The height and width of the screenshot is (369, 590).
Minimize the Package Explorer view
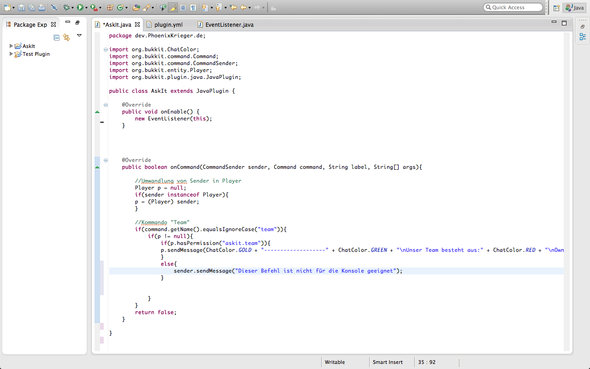67,22
